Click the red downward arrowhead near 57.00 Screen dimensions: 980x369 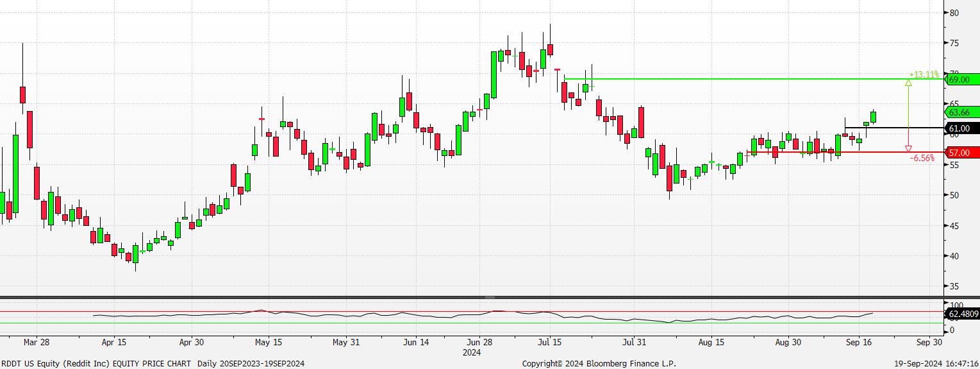908,149
